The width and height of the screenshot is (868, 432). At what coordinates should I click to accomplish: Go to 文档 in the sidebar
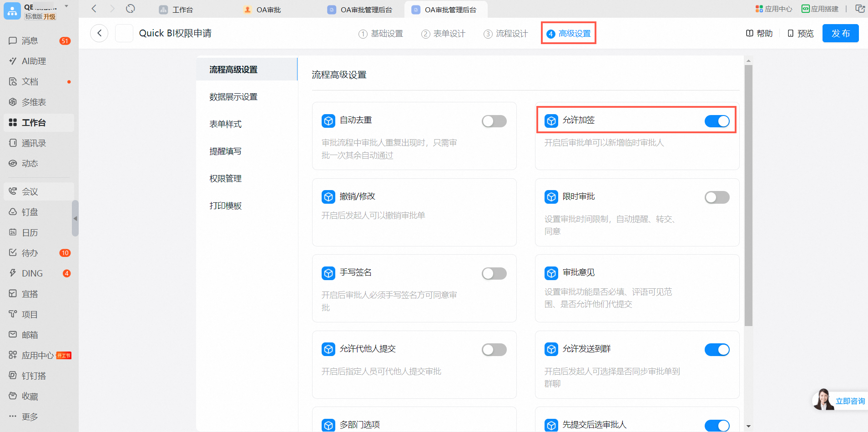39,82
